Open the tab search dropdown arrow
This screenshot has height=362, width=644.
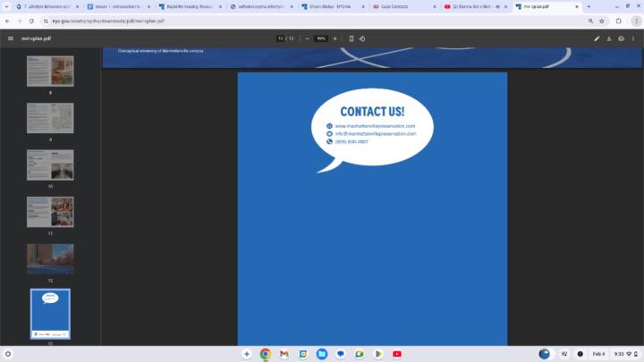point(6,6)
